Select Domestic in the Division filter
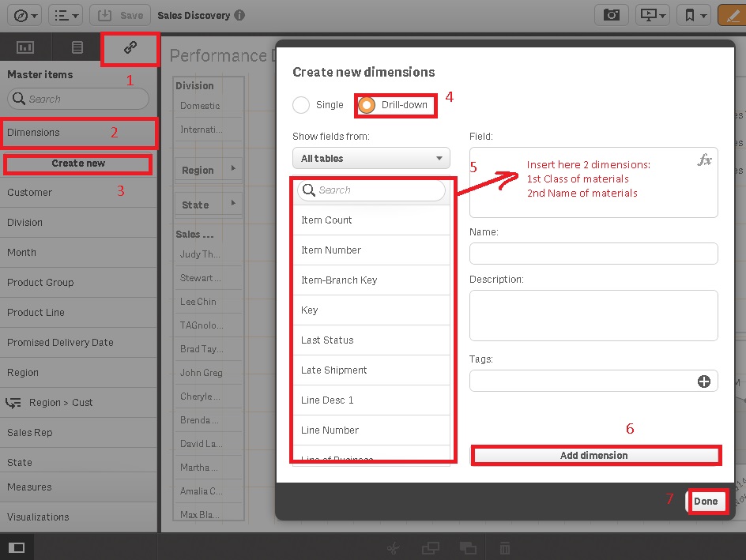746x560 pixels. (208, 106)
